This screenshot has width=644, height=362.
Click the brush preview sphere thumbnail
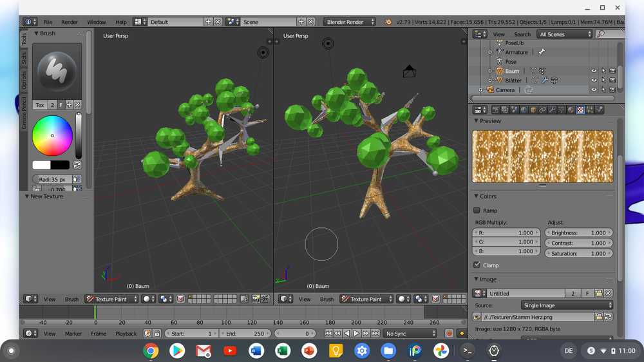57,70
